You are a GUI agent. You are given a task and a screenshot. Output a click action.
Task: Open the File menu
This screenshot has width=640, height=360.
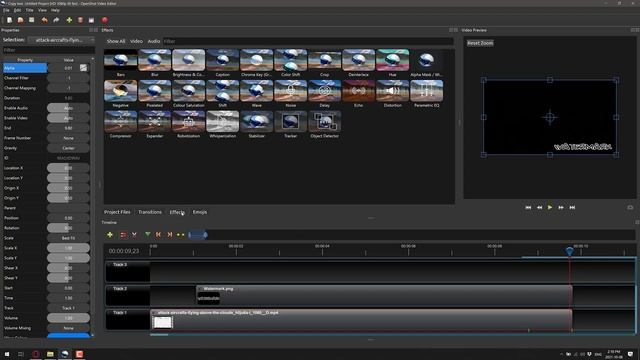click(x=6, y=10)
